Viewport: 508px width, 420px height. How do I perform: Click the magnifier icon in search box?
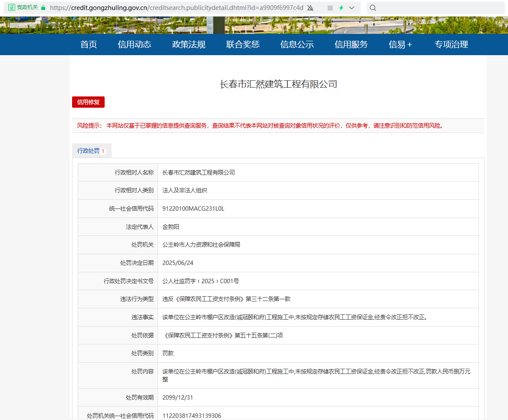click(x=373, y=8)
